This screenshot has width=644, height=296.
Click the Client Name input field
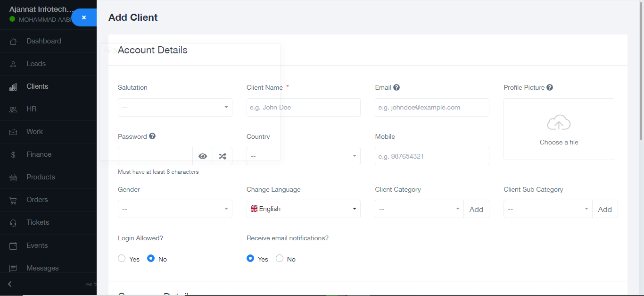pyautogui.click(x=303, y=108)
